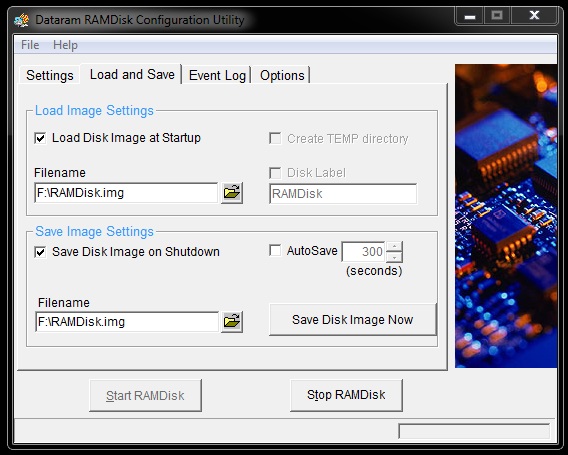The height and width of the screenshot is (455, 568).
Task: Browse for the save image filename
Action: [x=232, y=322]
